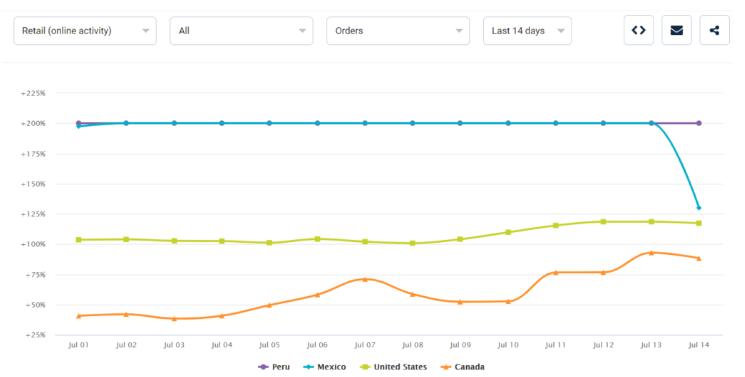Image resolution: width=745 pixels, height=377 pixels.
Task: Toggle the Peru series in legend
Action: point(274,367)
